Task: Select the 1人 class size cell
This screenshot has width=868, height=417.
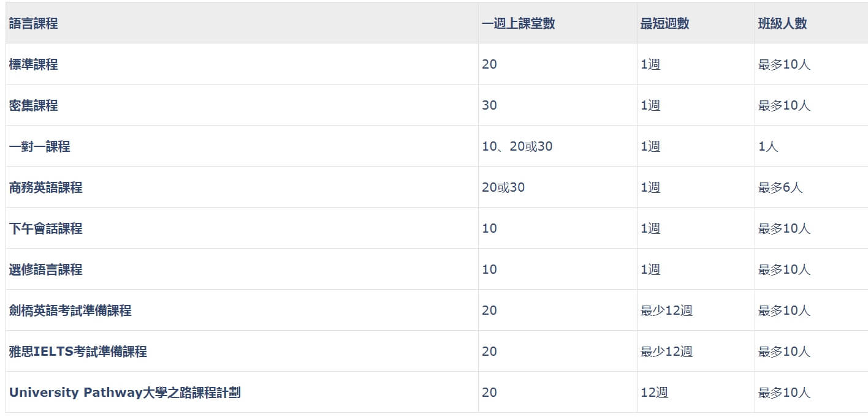Action: (768, 146)
